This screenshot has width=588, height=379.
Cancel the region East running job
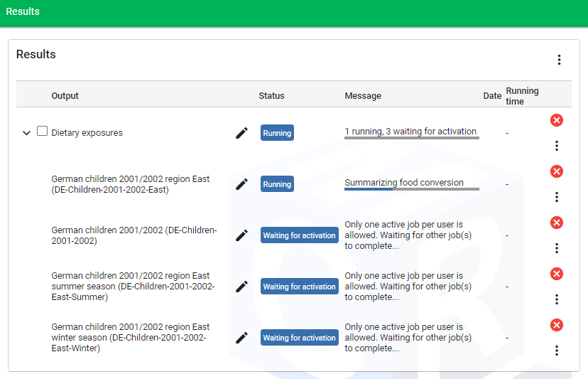tap(557, 171)
